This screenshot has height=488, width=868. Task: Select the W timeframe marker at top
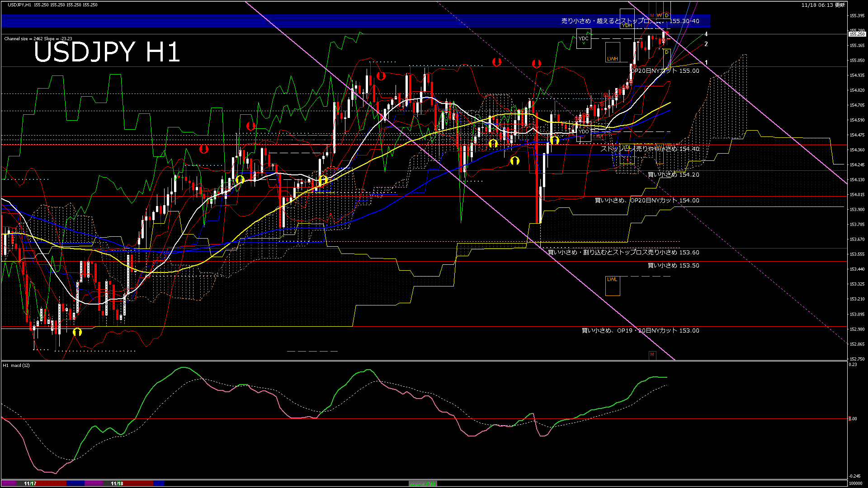coord(659,16)
